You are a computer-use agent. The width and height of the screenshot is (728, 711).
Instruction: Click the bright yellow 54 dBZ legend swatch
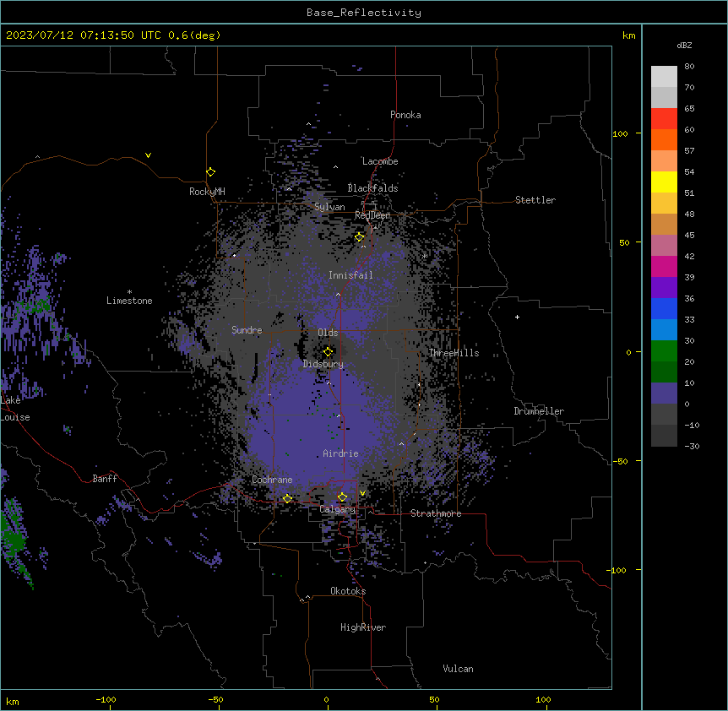(x=664, y=182)
